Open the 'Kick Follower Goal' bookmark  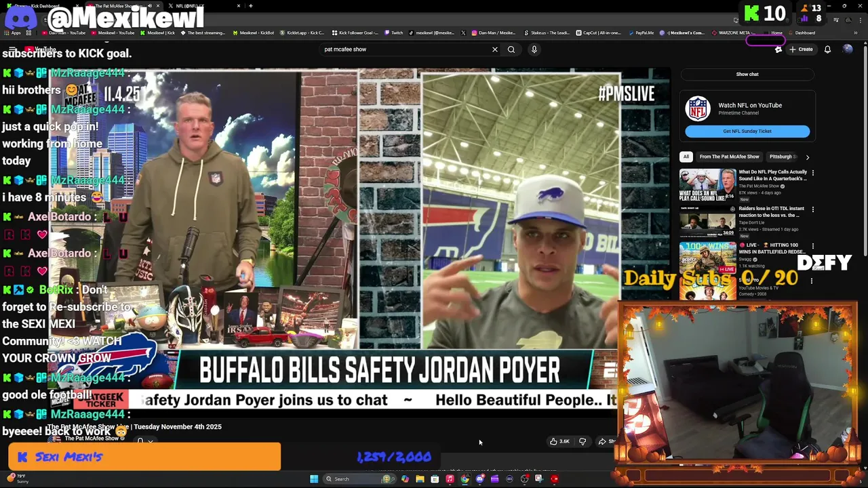pyautogui.click(x=355, y=33)
